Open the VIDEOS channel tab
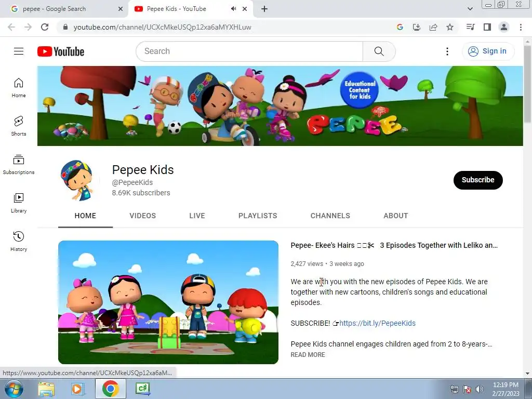The image size is (532, 399). coord(142,216)
